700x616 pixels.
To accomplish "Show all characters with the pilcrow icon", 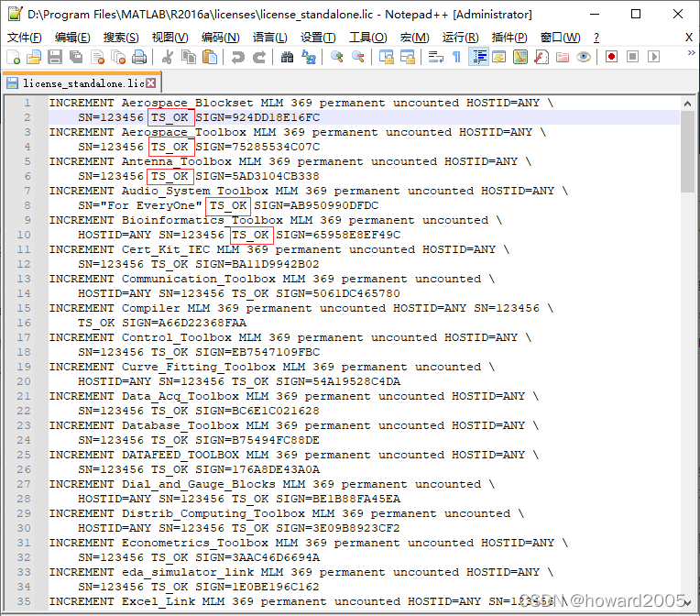I will click(x=456, y=57).
